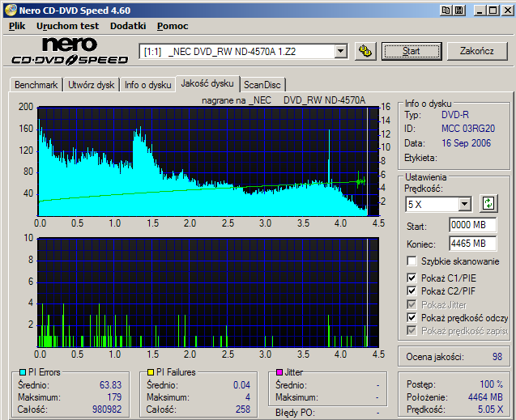Click the magenta Jitter color swatch
This screenshot has height=420, width=516.
click(x=279, y=372)
